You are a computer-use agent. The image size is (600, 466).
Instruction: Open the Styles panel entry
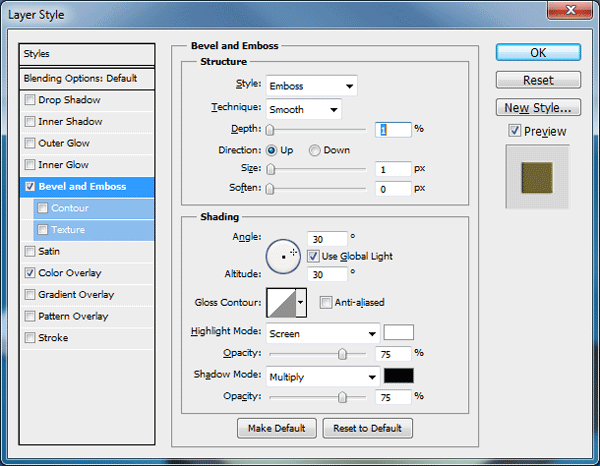[x=87, y=54]
